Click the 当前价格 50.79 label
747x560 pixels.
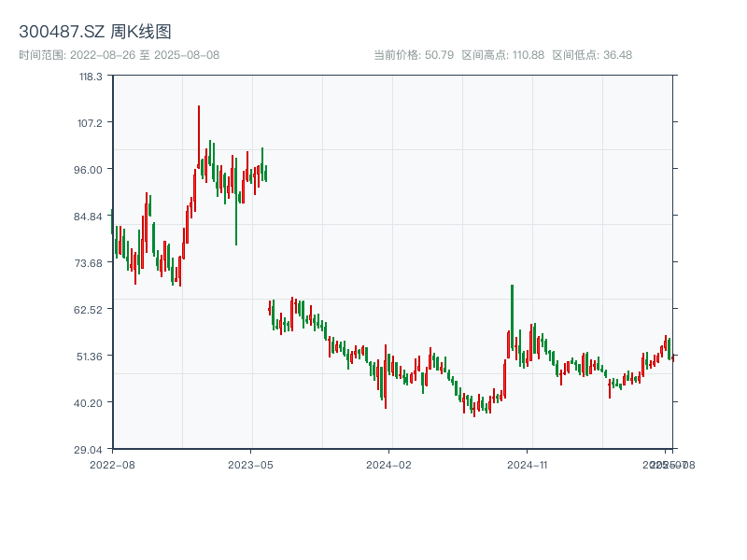tap(414, 55)
